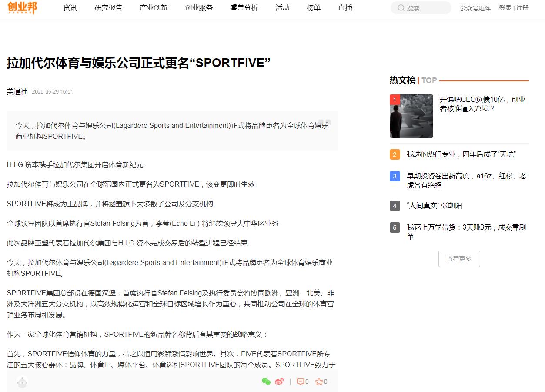Viewport: 545px width, 392px height.
Task: Click the line starting 此次品牌重塑代表着
Action: point(127,243)
